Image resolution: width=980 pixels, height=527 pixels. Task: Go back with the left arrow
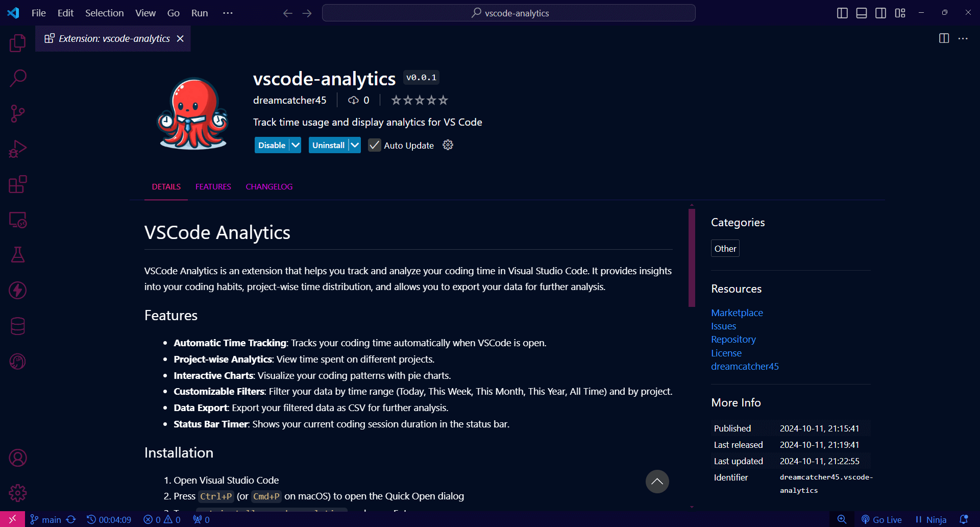click(288, 13)
